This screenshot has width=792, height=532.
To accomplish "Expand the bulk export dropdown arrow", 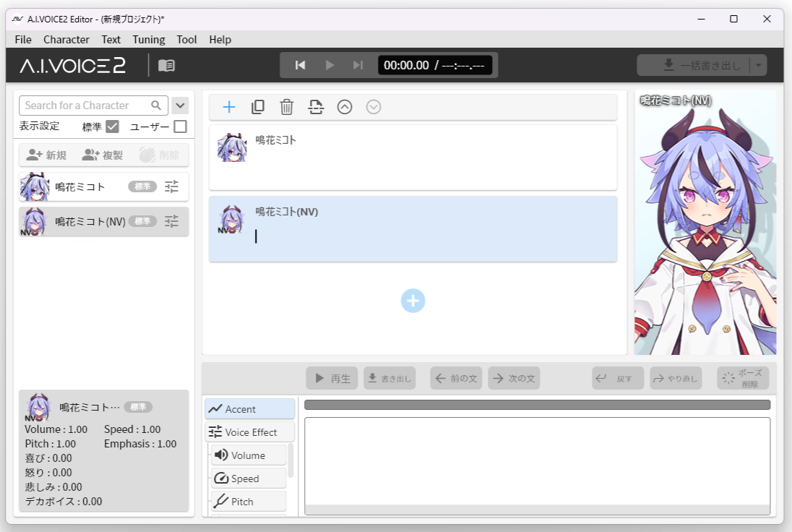I will (x=758, y=65).
